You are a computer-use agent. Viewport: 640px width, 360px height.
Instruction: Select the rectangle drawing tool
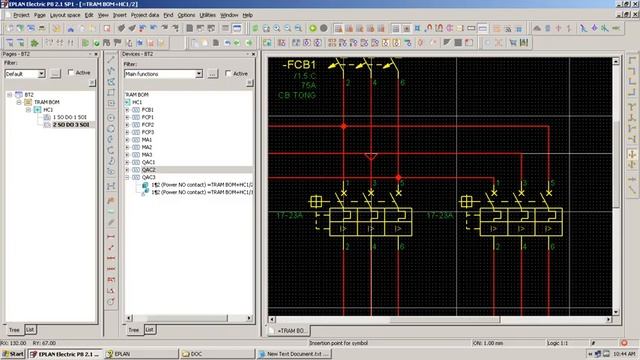(x=111, y=92)
